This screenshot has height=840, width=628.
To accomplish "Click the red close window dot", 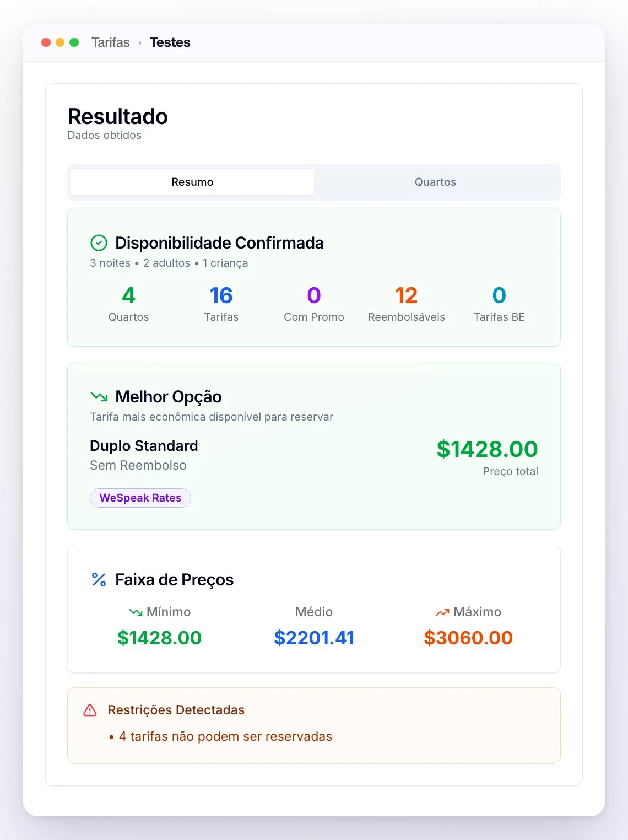I will point(46,42).
